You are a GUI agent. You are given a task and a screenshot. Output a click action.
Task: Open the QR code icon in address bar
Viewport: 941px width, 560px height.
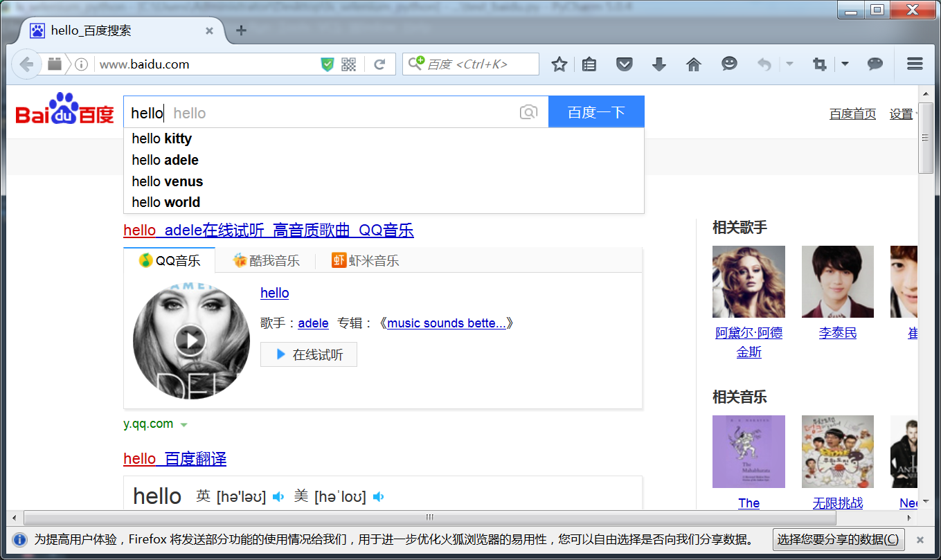coord(348,64)
